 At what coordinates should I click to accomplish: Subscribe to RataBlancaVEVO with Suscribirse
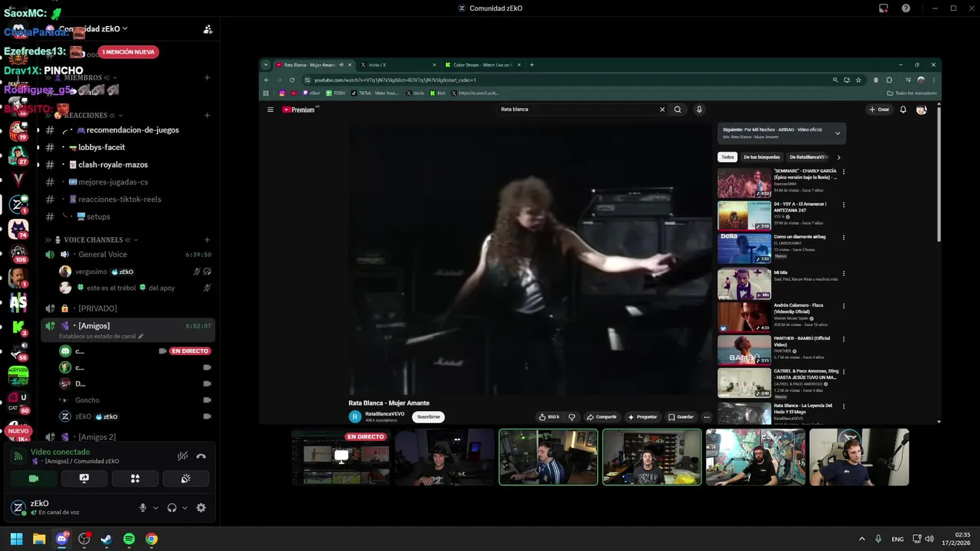click(x=429, y=417)
